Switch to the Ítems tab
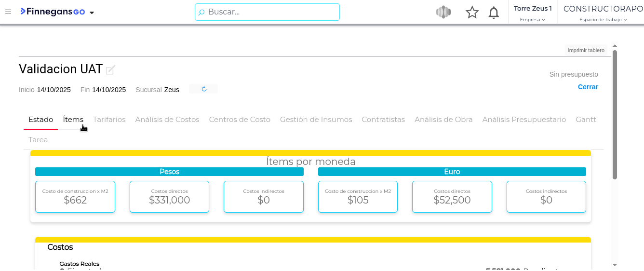Image resolution: width=644 pixels, height=271 pixels. click(73, 120)
